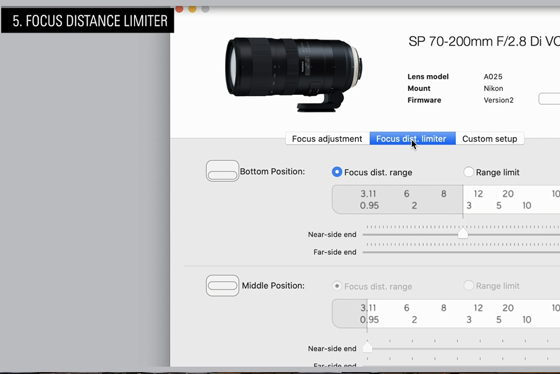
Task: Click the mount value Nikon
Action: pyautogui.click(x=493, y=88)
